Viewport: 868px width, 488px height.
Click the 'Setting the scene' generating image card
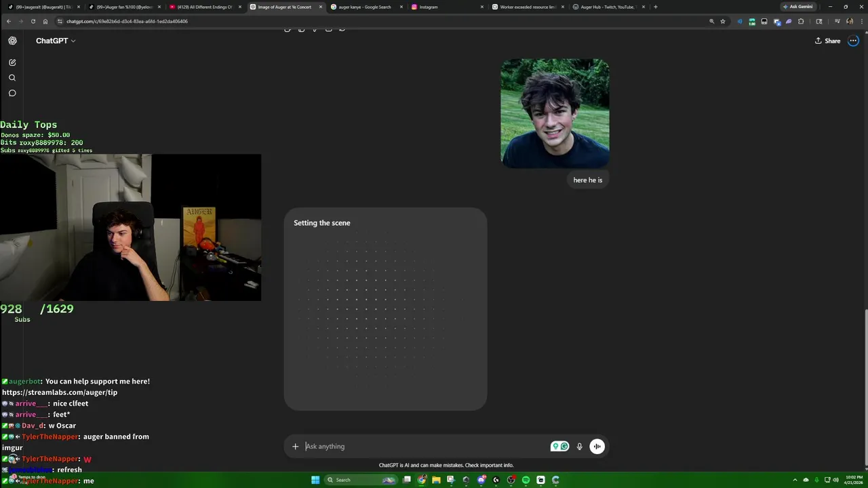(x=385, y=309)
